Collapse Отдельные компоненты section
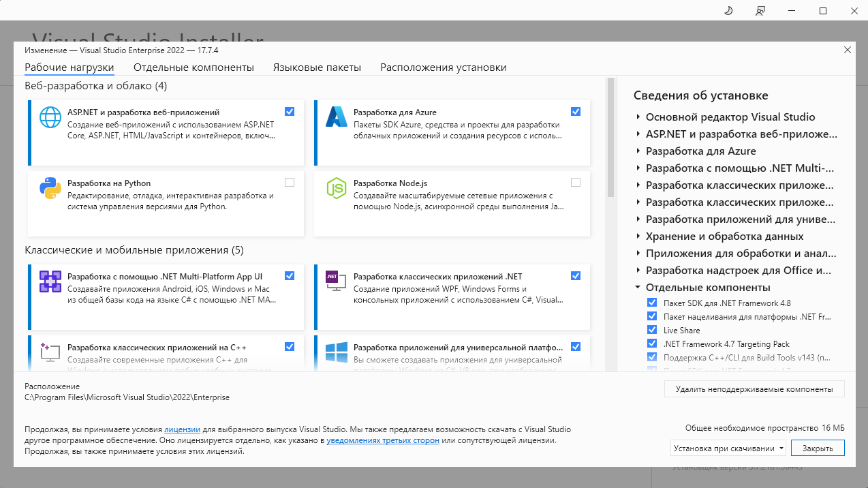 click(x=638, y=288)
